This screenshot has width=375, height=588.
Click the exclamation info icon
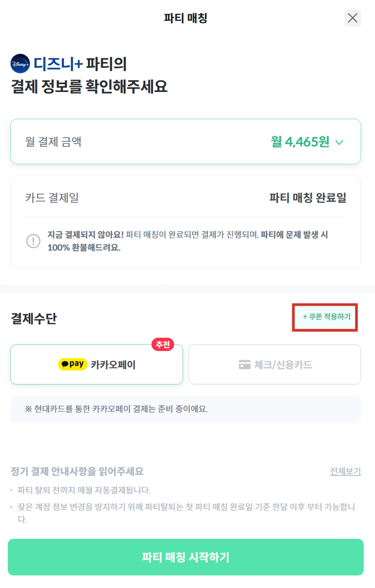pyautogui.click(x=33, y=241)
